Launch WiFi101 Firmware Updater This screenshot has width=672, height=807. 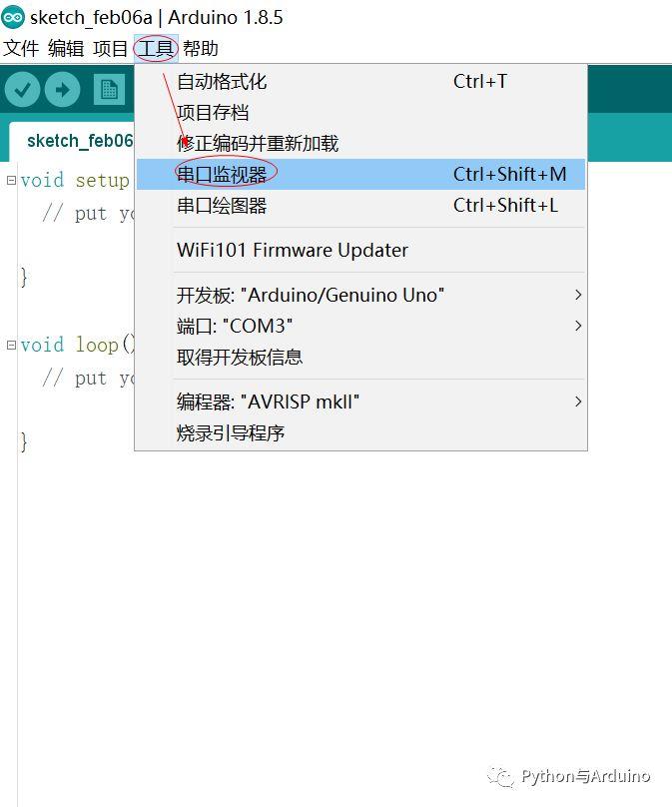tap(360, 250)
